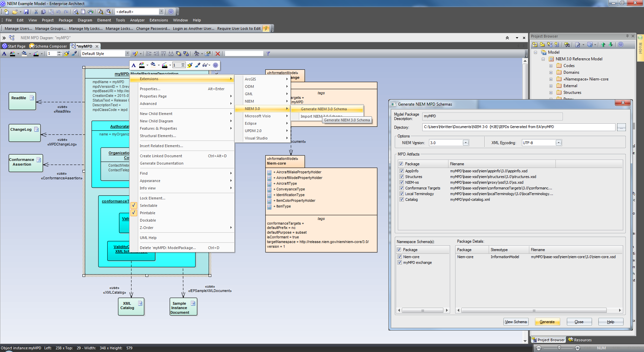Viewport: 644px width, 352px height.
Task: Click the red X delete icon in diagram toolbar
Action: click(218, 54)
